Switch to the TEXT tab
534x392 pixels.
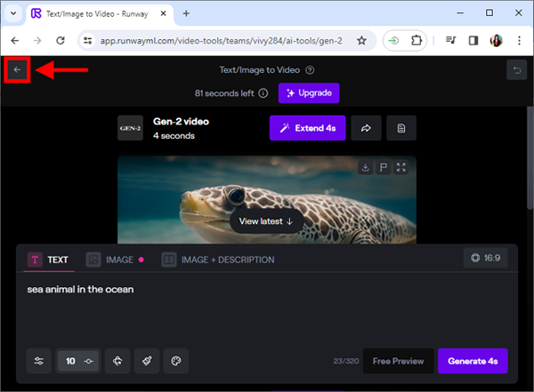click(x=48, y=260)
